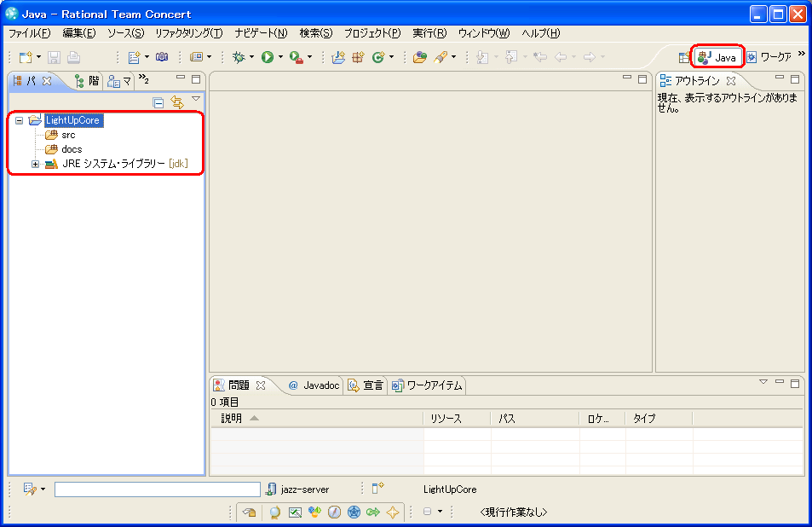Click the Search flashlight toolbar icon
The width and height of the screenshot is (812, 527).
441,57
